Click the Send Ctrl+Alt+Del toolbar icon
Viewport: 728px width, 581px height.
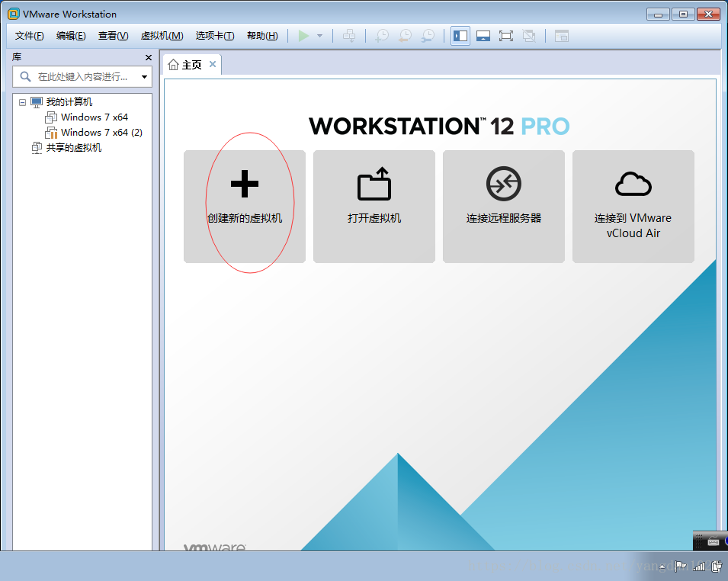349,36
